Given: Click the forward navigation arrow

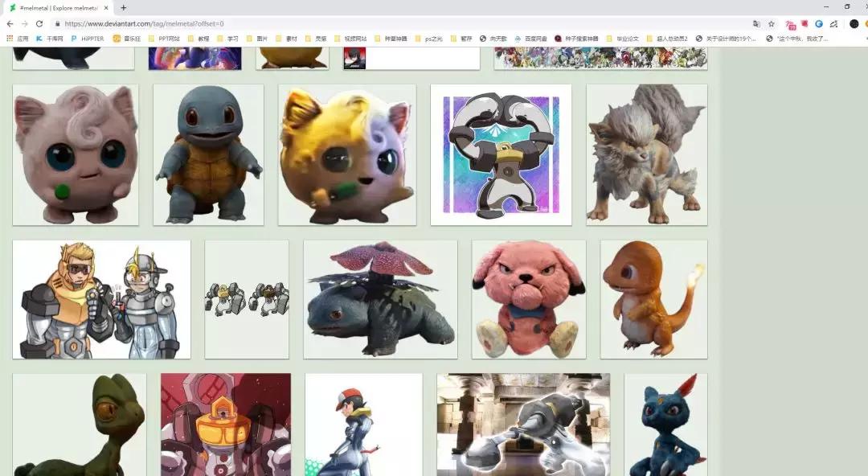Looking at the screenshot, I should 24,24.
